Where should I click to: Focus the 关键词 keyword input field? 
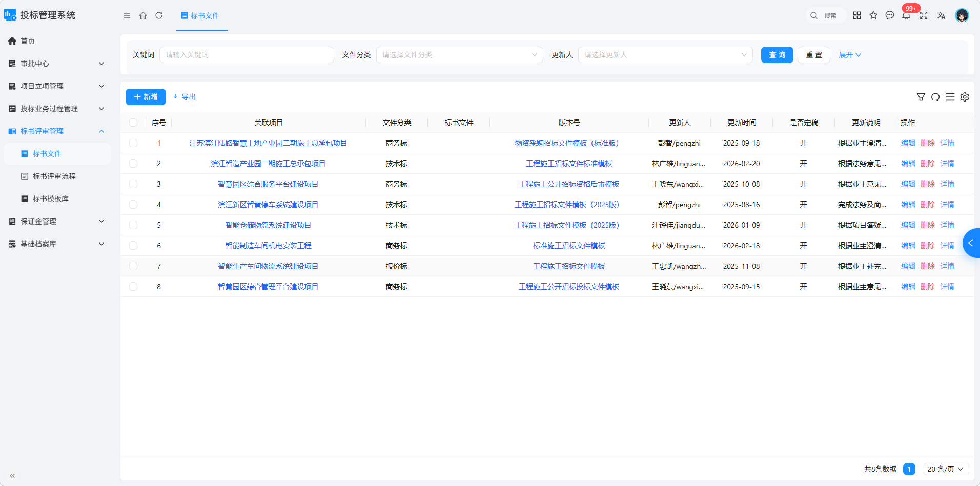[x=247, y=55]
